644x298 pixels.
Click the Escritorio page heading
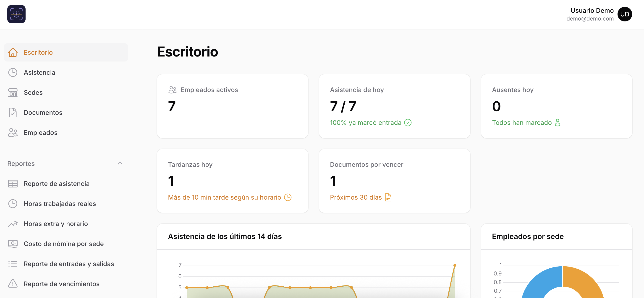tap(188, 52)
